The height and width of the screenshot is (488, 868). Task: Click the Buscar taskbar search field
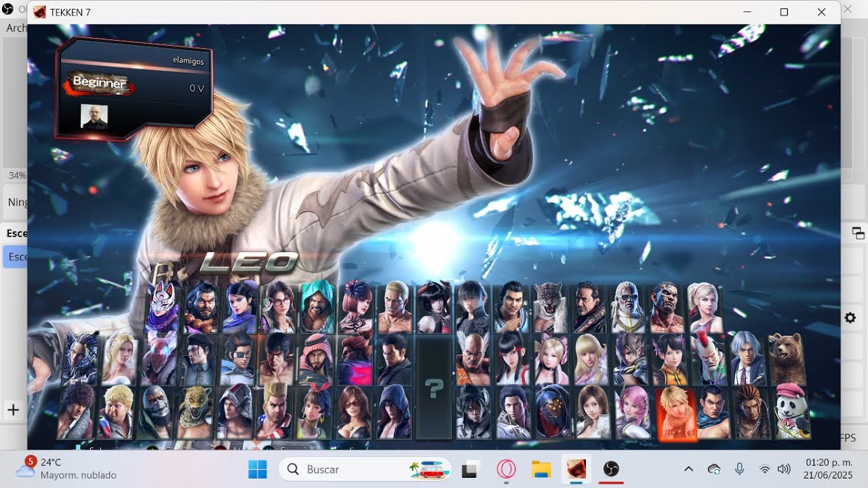coord(365,469)
